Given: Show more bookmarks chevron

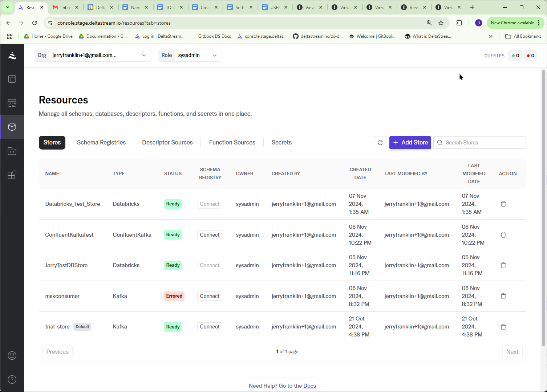Looking at the screenshot, I should [x=491, y=36].
